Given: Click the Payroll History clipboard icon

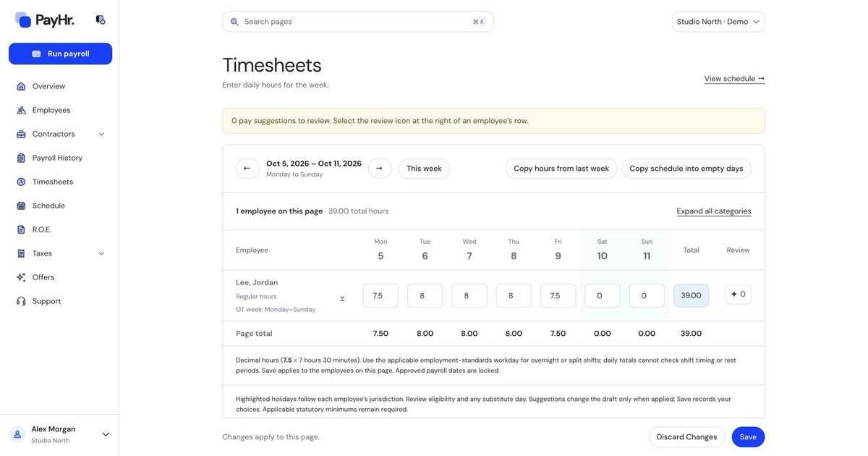Looking at the screenshot, I should coord(21,158).
